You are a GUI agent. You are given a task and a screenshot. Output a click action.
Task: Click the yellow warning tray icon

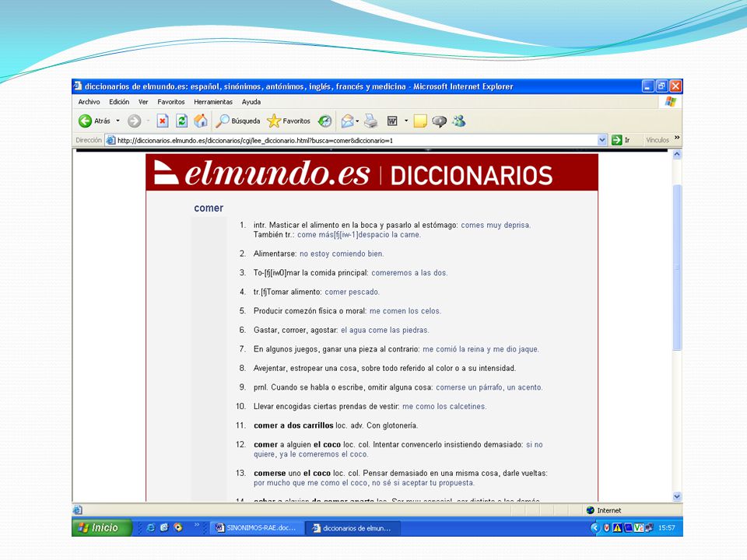point(617,527)
